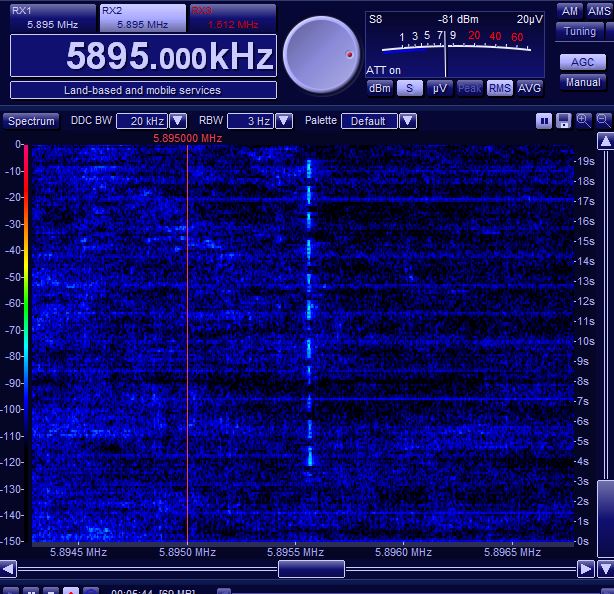Click the zoom in magnifier icon

point(583,121)
